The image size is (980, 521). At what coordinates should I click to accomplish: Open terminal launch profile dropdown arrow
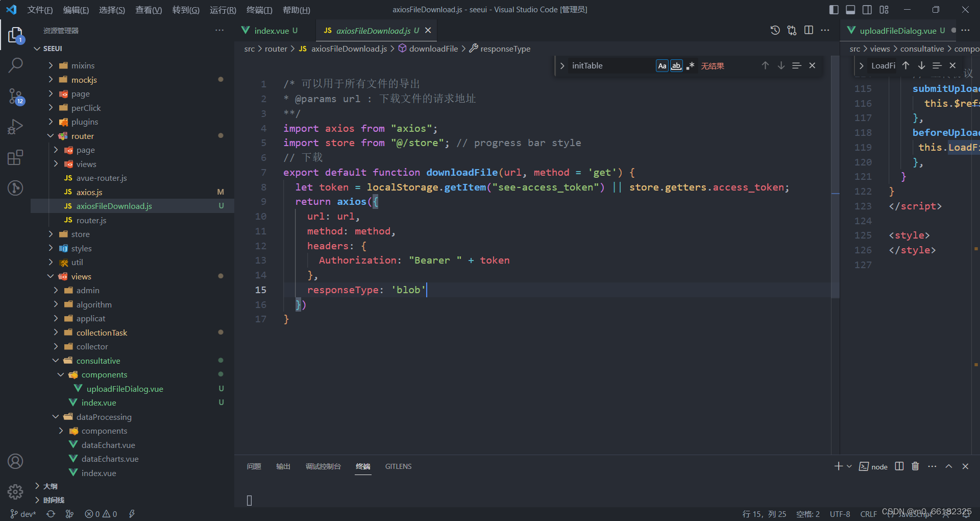coord(849,466)
